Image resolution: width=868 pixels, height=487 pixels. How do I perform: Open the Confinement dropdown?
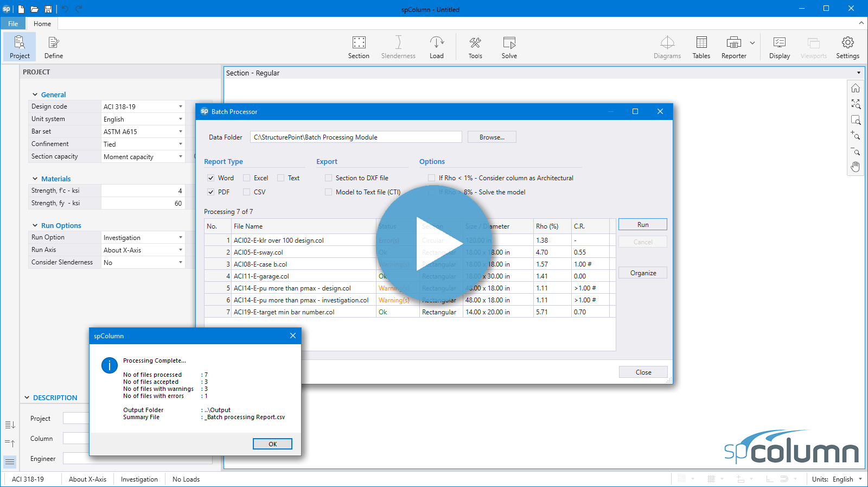pyautogui.click(x=143, y=144)
